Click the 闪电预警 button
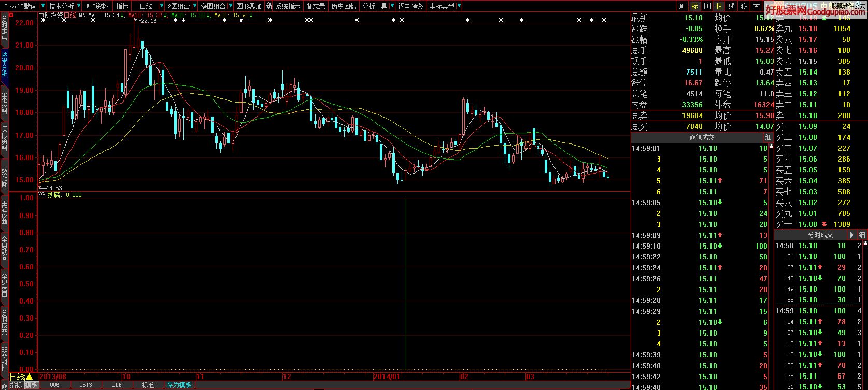This screenshot has width=868, height=390. click(410, 6)
